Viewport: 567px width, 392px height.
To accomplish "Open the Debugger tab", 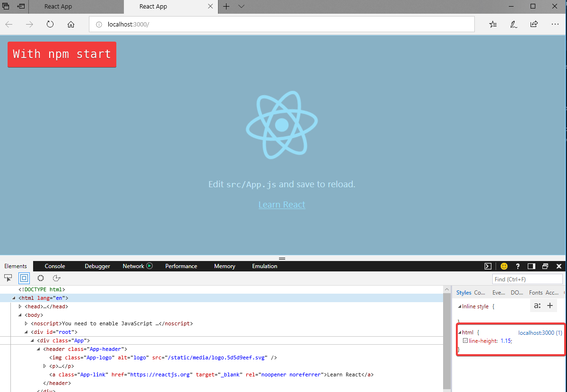I will (x=97, y=266).
